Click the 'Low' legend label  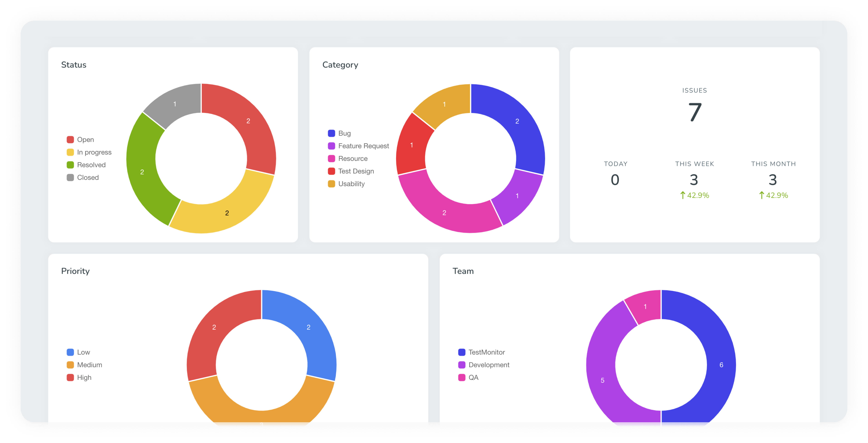(x=84, y=352)
